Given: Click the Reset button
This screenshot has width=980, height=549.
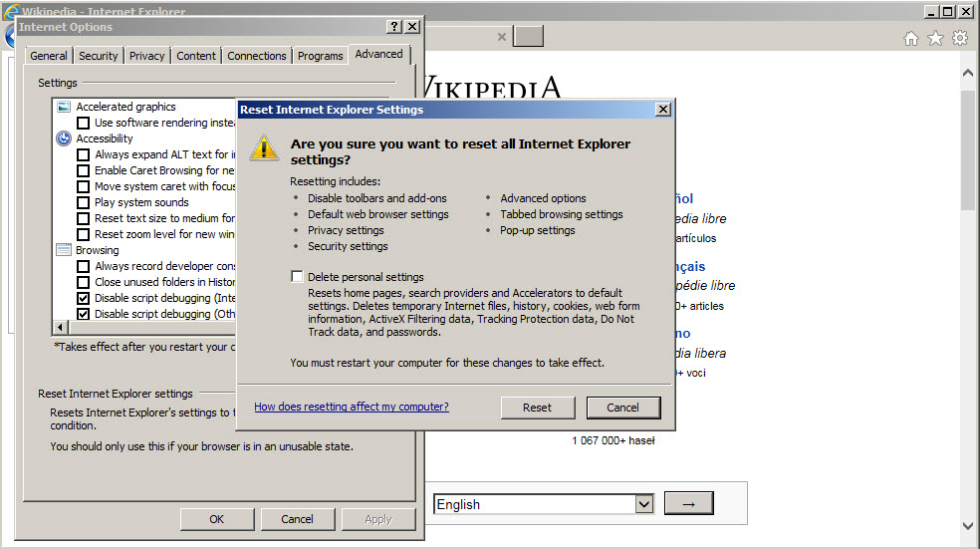Looking at the screenshot, I should (538, 408).
